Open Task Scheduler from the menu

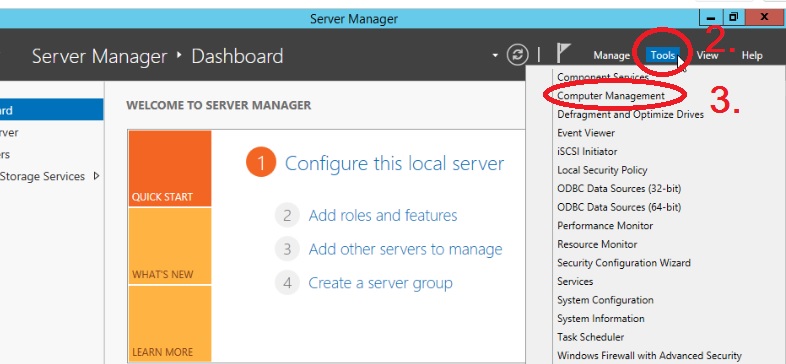pos(591,337)
